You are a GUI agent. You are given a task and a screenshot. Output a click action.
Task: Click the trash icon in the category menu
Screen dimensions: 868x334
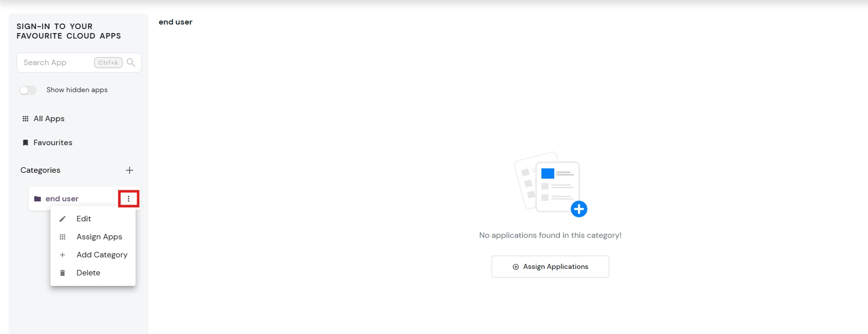[x=63, y=273]
